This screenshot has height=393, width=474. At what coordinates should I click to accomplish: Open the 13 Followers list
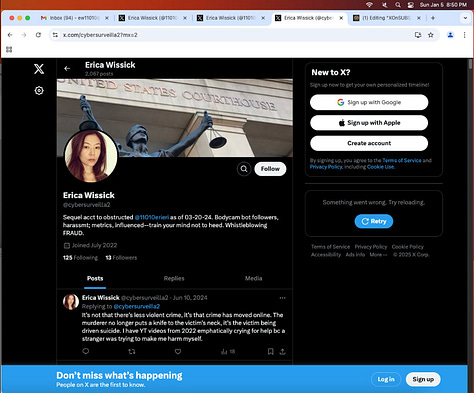121,258
